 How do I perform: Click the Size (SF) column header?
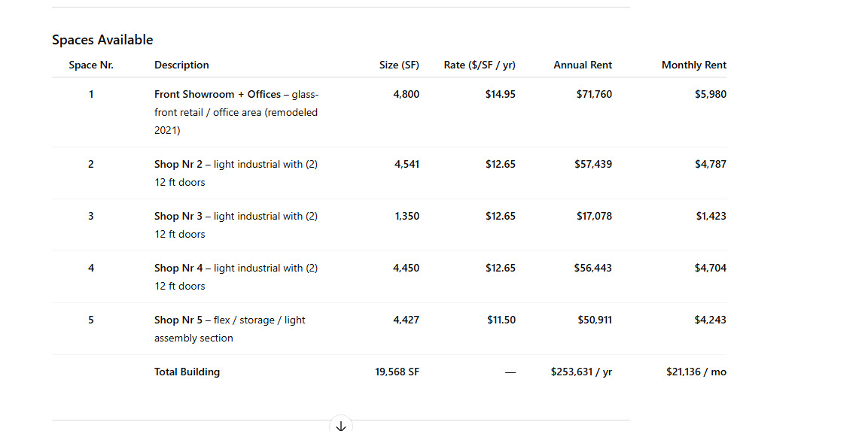pyautogui.click(x=399, y=65)
